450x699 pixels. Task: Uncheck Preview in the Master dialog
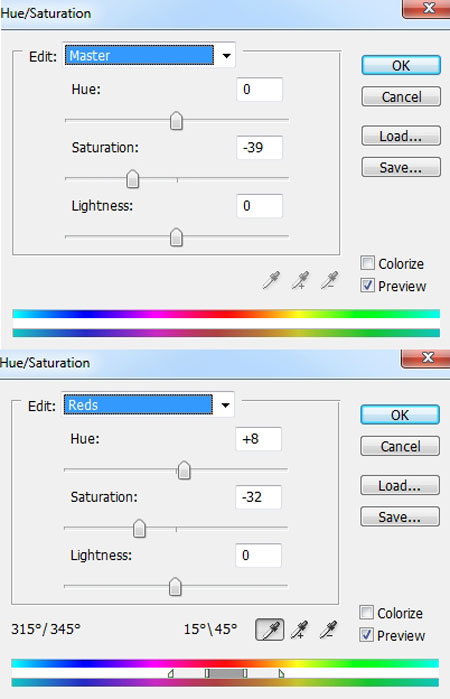point(367,285)
